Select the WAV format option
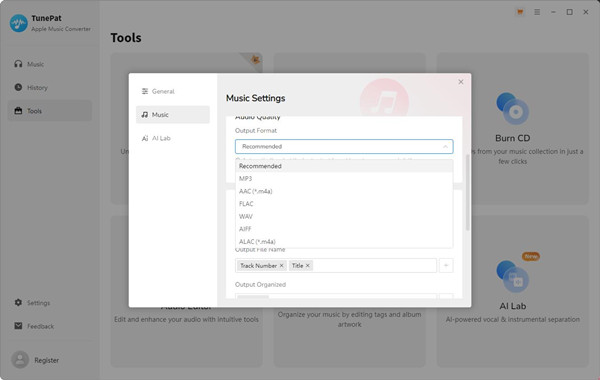The image size is (600, 380). pos(344,217)
